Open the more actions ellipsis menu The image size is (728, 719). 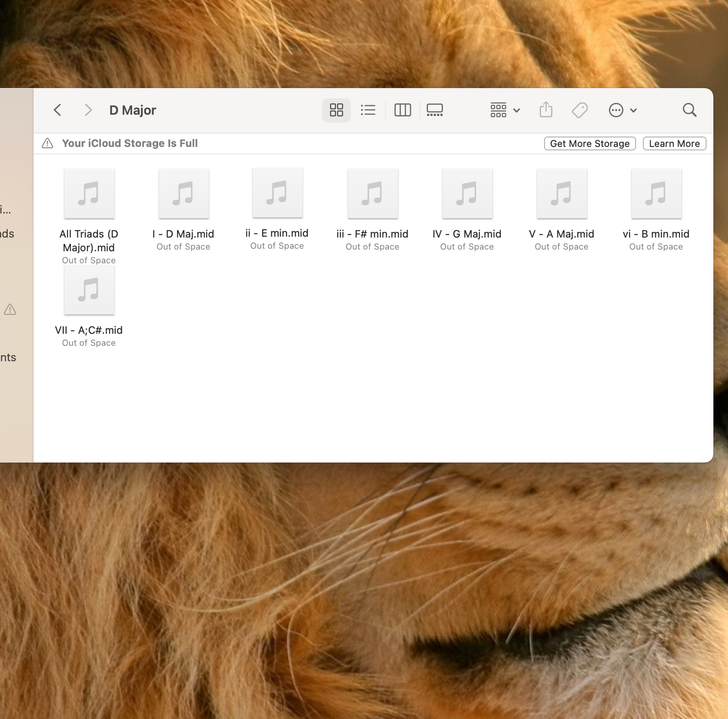(x=622, y=110)
